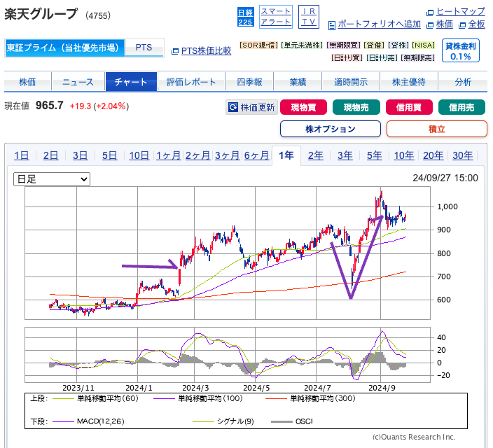Screen dimensions: 493x448
Task: Open the ポートフォリオへ追加 link
Action: 379,24
